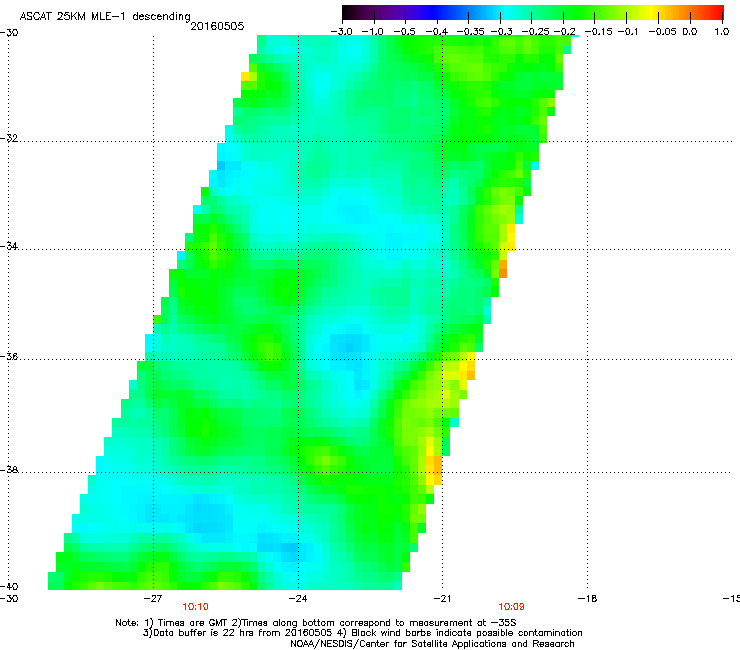Click the -0.35 color scale label
The width and height of the screenshot is (740, 650).
471,32
